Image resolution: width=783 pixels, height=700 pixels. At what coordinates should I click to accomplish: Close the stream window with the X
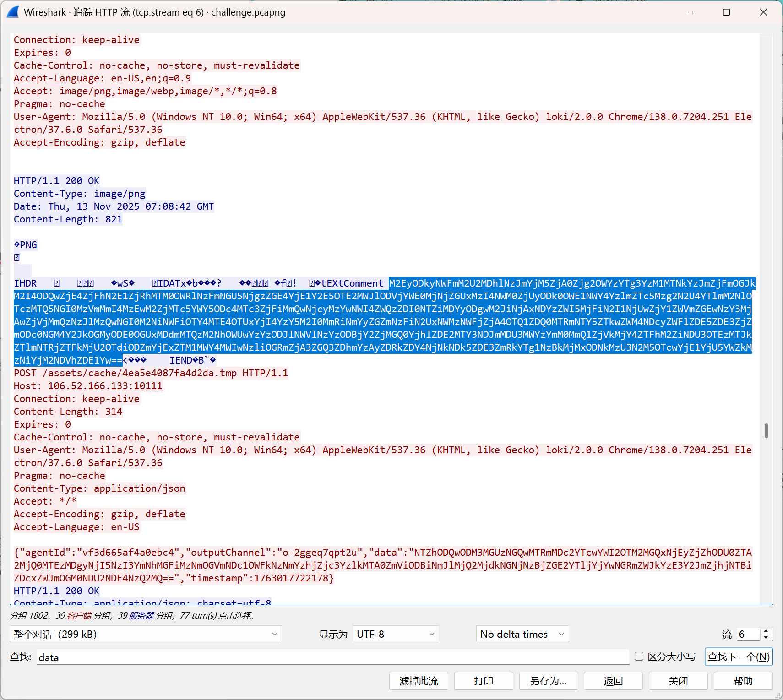tap(763, 12)
